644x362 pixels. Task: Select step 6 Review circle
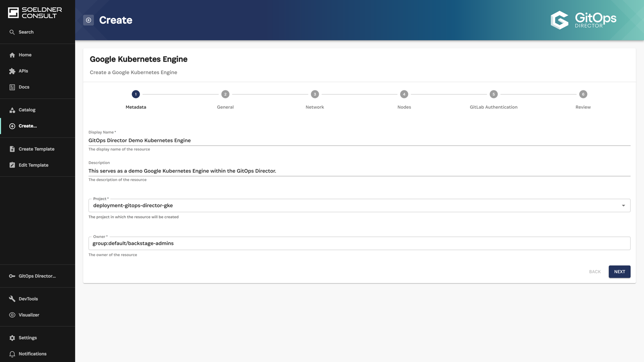point(583,94)
